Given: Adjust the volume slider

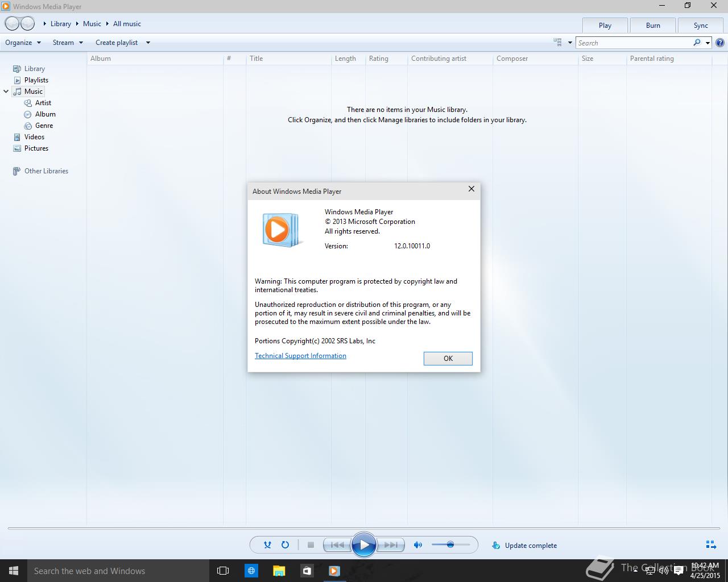Looking at the screenshot, I should click(450, 545).
